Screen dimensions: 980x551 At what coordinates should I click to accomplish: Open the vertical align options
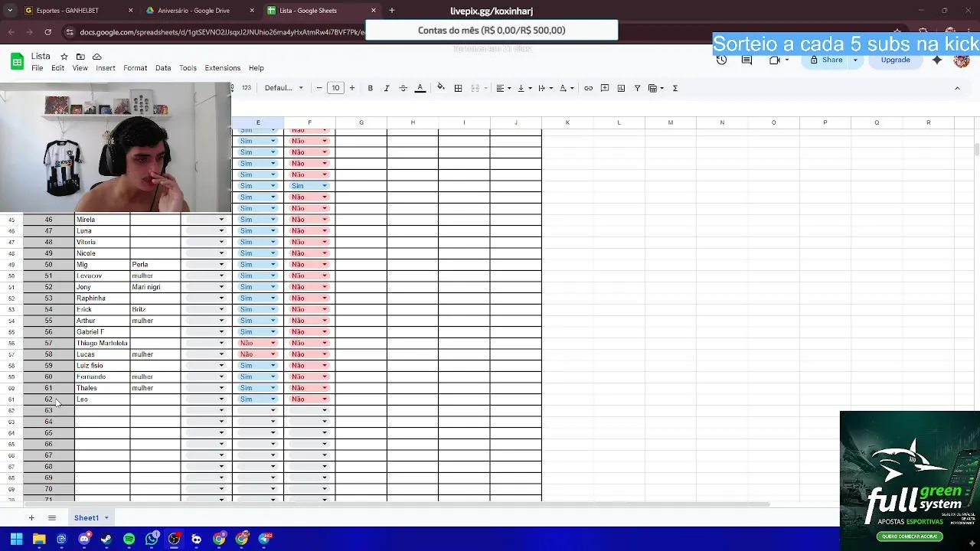click(524, 88)
